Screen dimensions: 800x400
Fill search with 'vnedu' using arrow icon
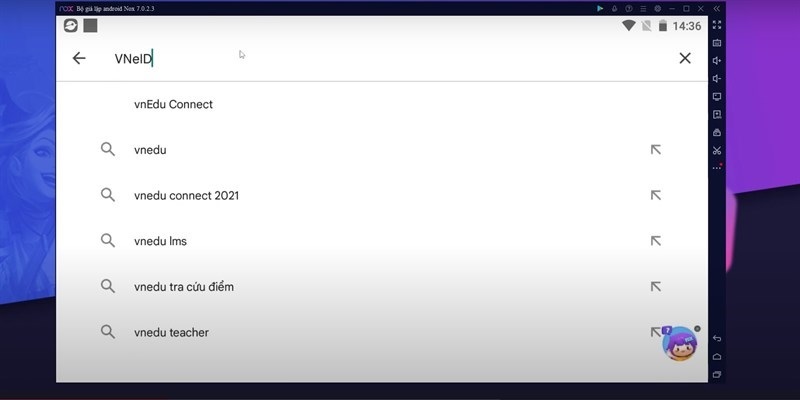656,150
